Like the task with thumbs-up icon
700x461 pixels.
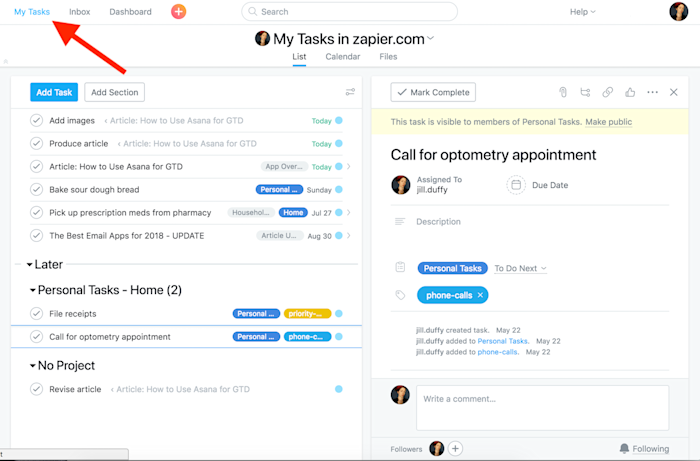pos(630,92)
